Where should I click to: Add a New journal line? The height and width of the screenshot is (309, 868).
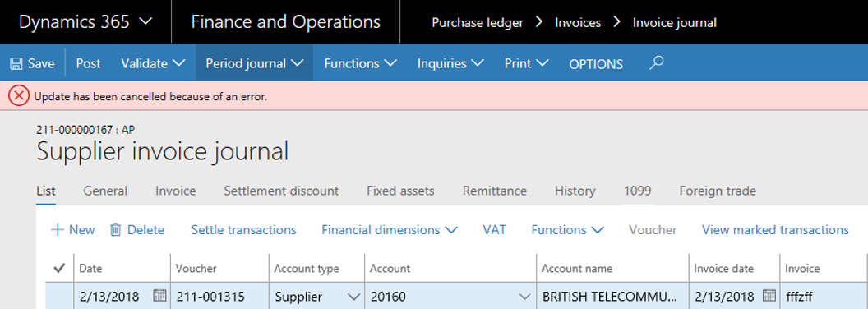[x=72, y=230]
